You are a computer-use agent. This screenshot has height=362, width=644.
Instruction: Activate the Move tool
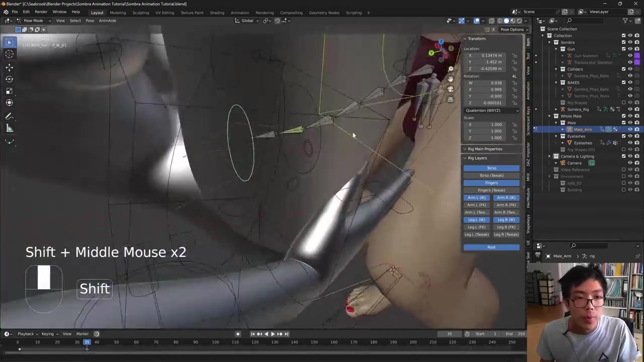coord(9,67)
